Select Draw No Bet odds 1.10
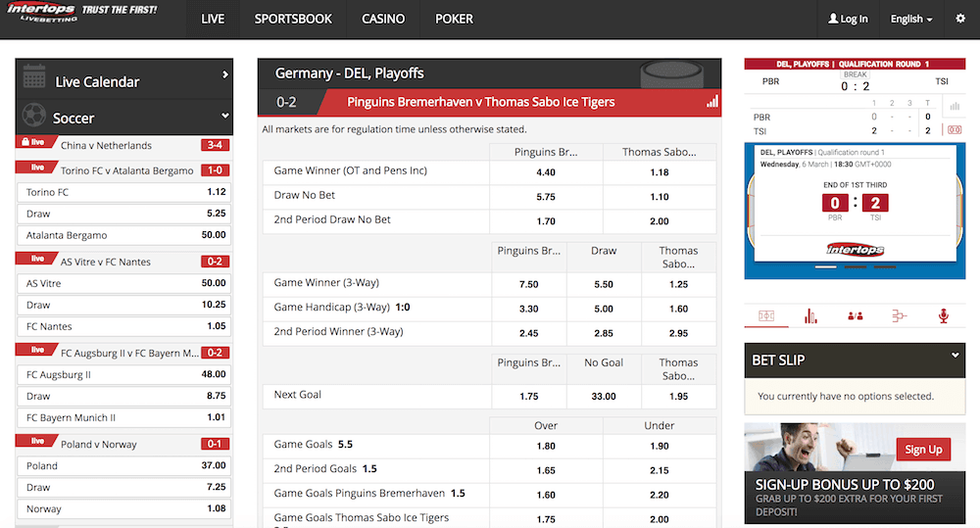Image resolution: width=980 pixels, height=528 pixels. pyautogui.click(x=660, y=196)
